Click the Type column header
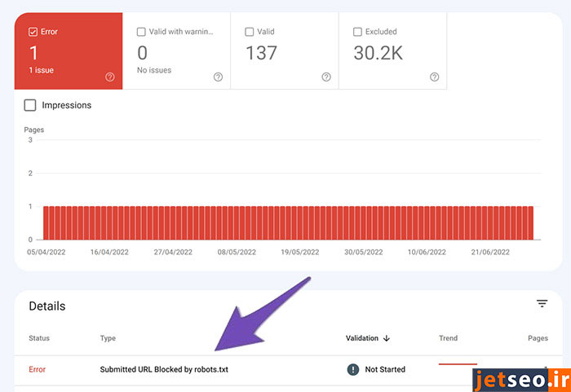The width and height of the screenshot is (571, 392). tap(108, 338)
